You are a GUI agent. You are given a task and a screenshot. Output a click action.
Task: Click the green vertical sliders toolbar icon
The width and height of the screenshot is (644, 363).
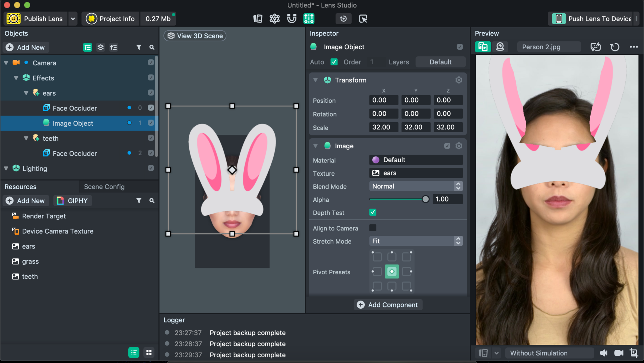[308, 19]
